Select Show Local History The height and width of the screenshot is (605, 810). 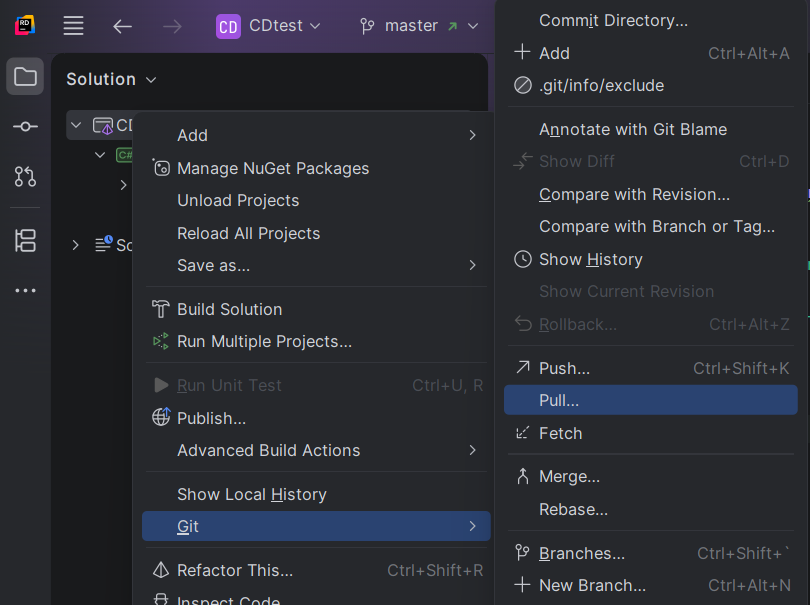pos(316,494)
